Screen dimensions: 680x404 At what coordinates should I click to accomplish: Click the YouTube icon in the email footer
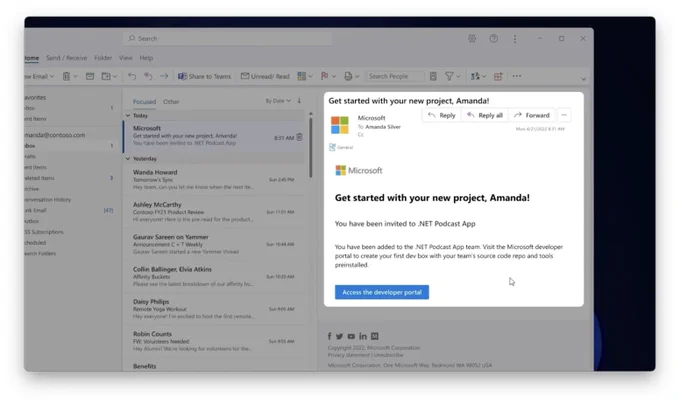pos(351,336)
